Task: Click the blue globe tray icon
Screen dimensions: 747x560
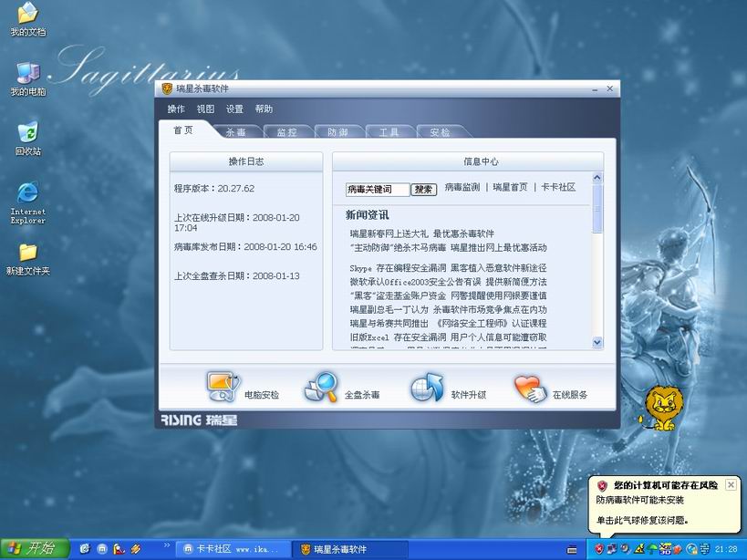Action: [x=691, y=550]
